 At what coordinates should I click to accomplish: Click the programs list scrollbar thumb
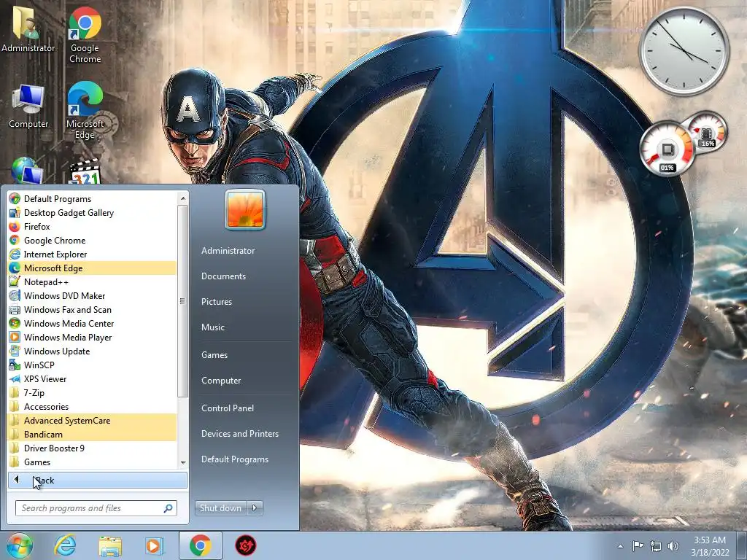[182, 301]
